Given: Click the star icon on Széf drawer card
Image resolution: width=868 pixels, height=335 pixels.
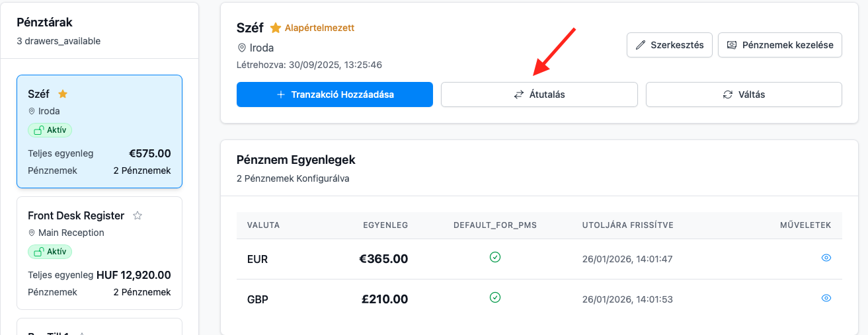Looking at the screenshot, I should (63, 94).
